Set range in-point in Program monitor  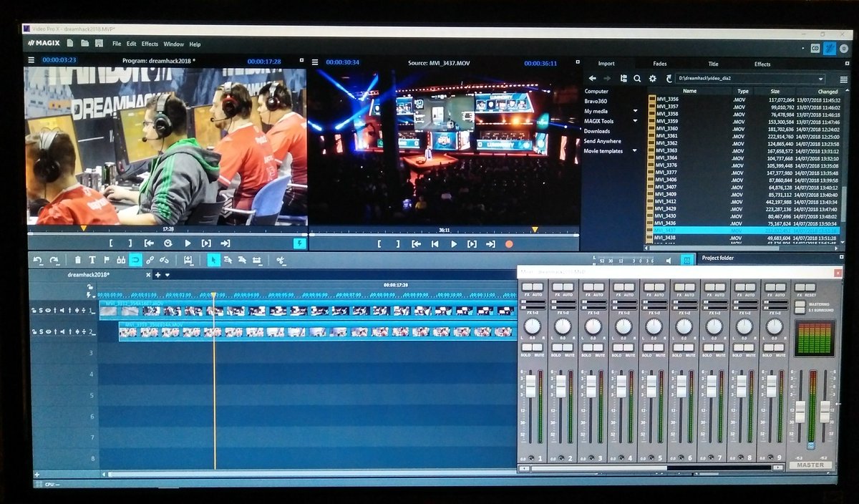pos(112,243)
